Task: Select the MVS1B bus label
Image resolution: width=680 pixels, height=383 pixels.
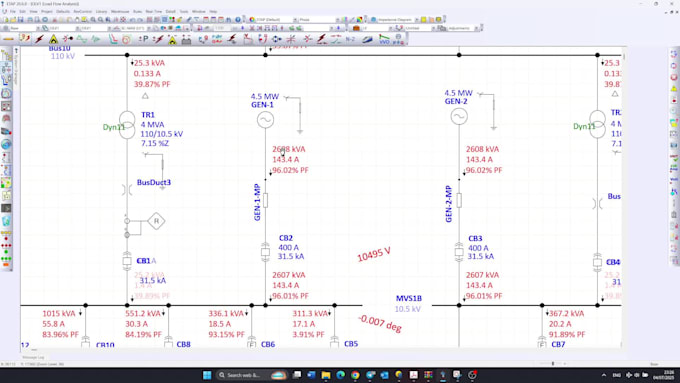Action: 409,298
